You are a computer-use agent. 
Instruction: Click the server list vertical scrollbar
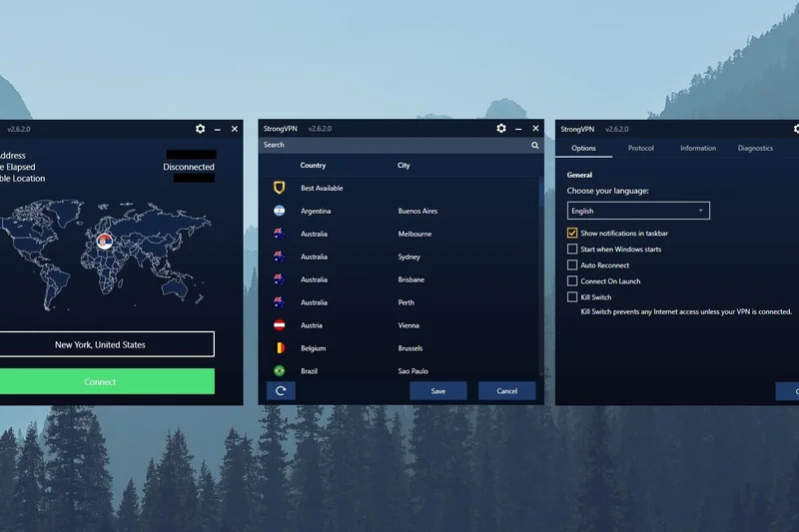tap(541, 277)
